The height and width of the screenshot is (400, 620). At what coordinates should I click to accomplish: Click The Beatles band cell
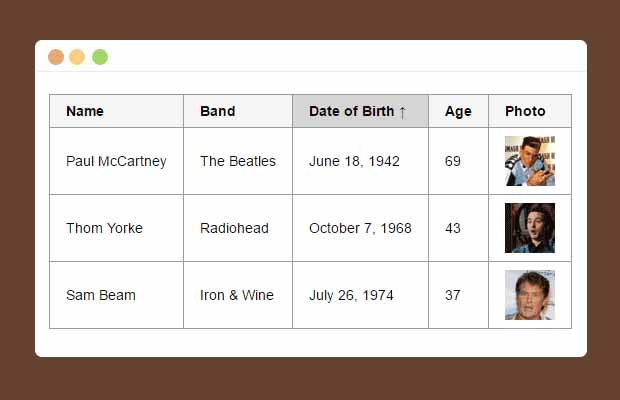(238, 161)
